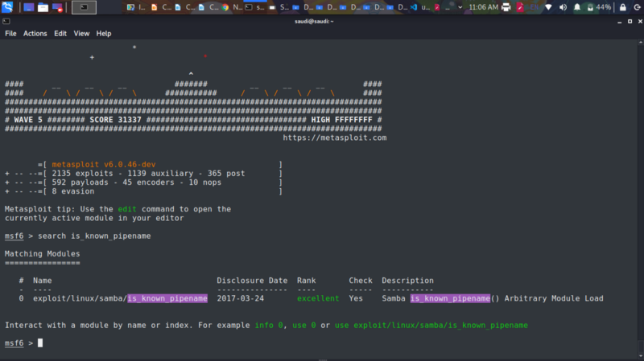Viewport: 644px width, 361px height.
Task: Switch to the Chrome window in the taskbar
Action: (232, 7)
